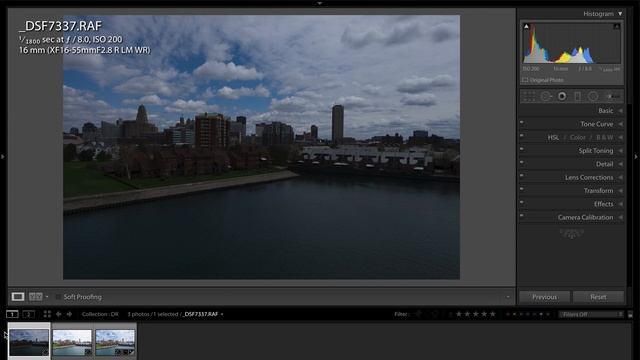Select the Crop Overlay tool
Screen dimensions: 640x360
pos(529,96)
